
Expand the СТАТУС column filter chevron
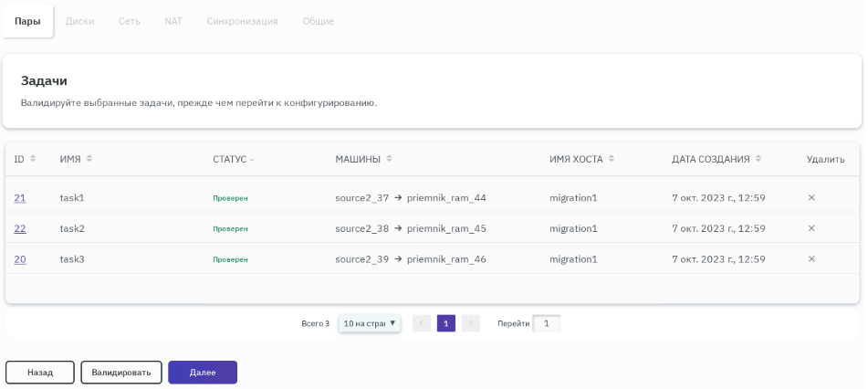click(x=252, y=160)
